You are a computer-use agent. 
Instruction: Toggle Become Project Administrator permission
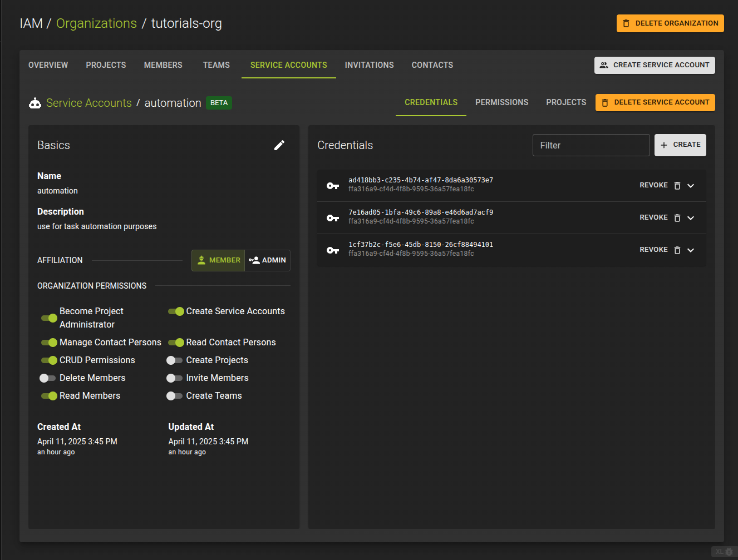49,318
